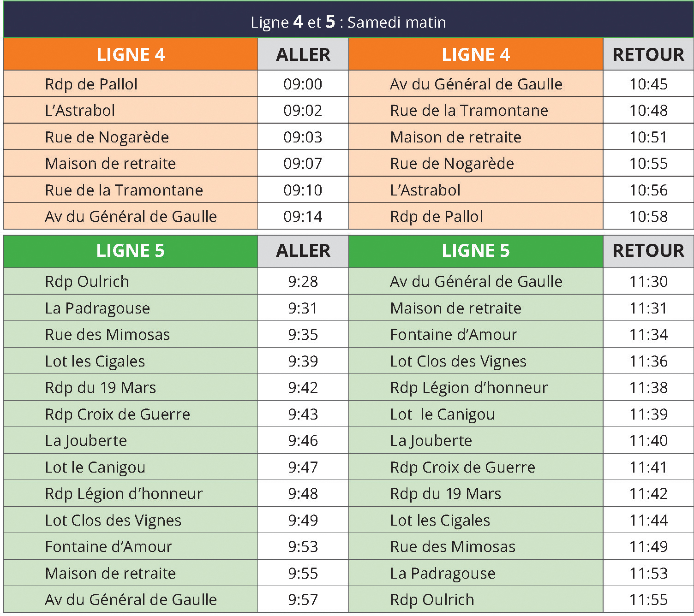Click Lot Clos des Vignes retour stop

coord(458,361)
